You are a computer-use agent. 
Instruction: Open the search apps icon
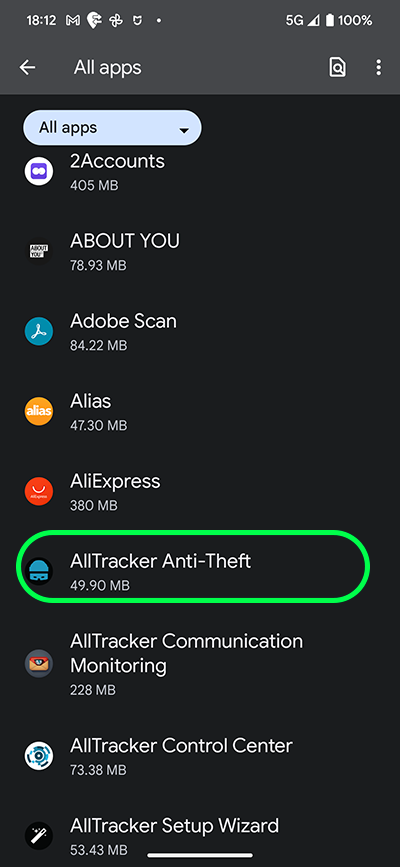tap(337, 67)
